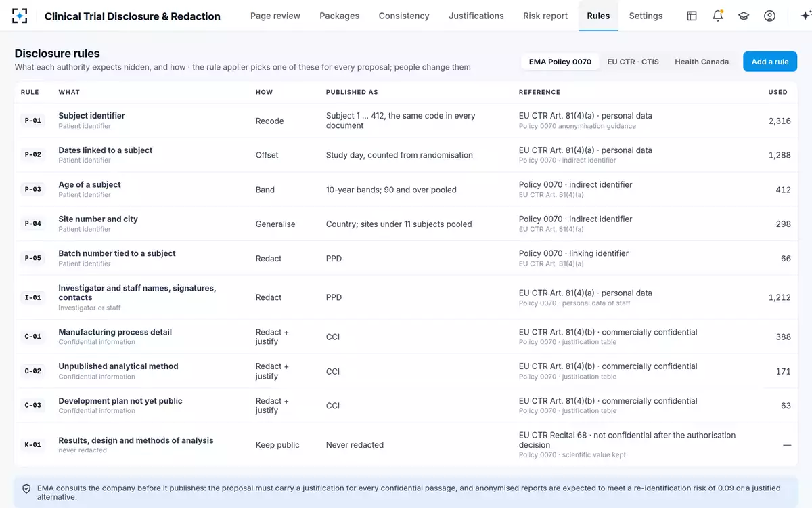The image size is (812, 508).
Task: Click the C-03 rule code badge
Action: coord(33,406)
